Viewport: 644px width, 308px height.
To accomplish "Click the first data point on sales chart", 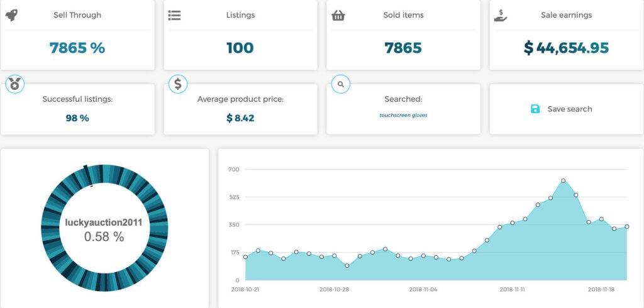I will [x=245, y=257].
